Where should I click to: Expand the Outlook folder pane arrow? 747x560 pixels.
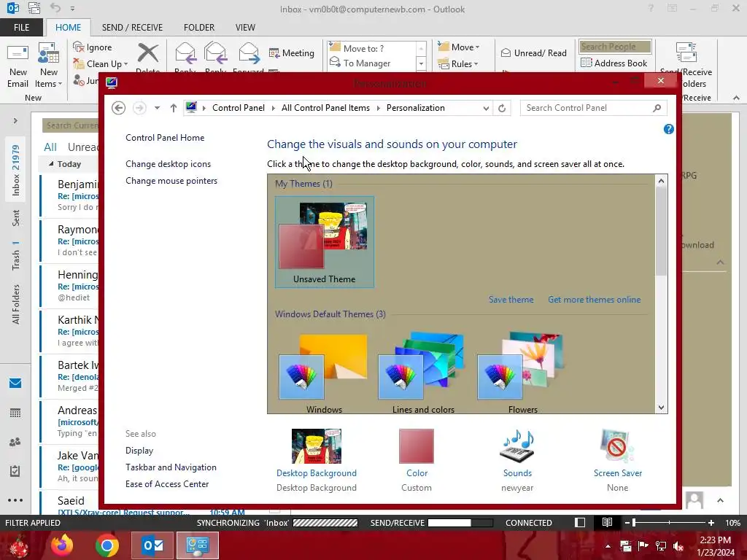click(x=15, y=120)
